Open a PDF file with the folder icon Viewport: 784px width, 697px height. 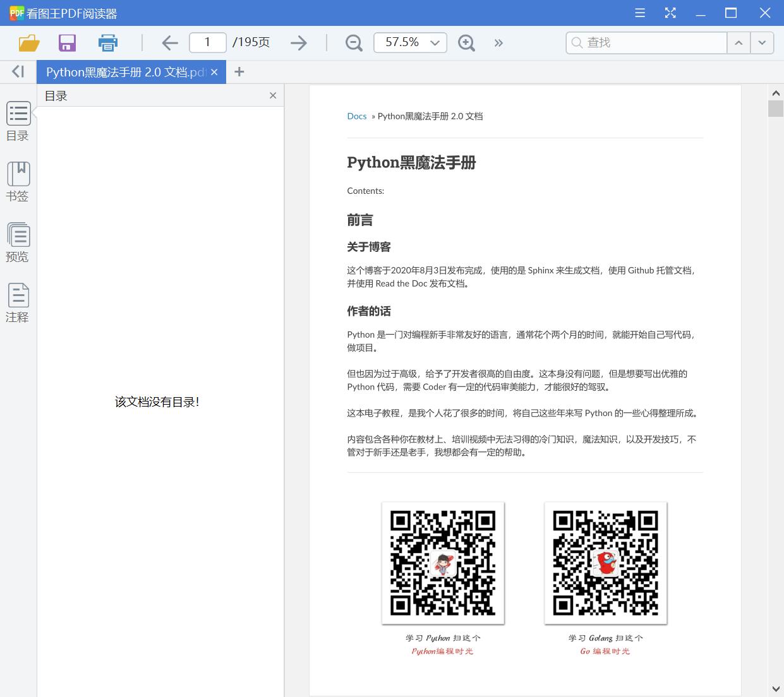tap(28, 42)
